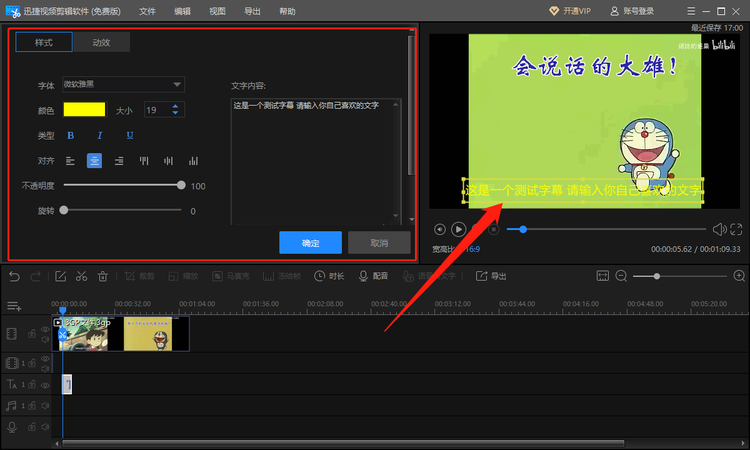Lock the main video track
This screenshot has height=450, width=750.
[x=32, y=334]
